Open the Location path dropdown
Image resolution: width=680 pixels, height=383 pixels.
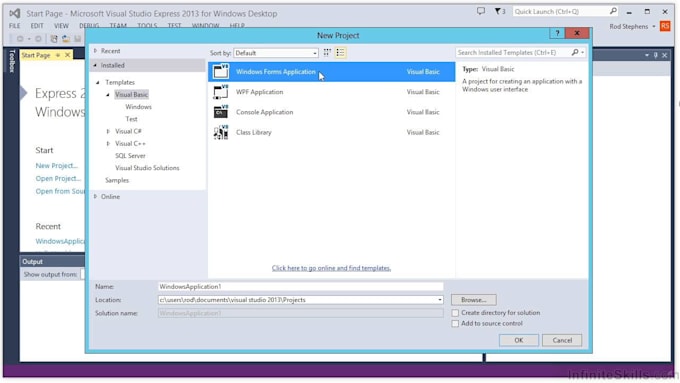tap(440, 300)
